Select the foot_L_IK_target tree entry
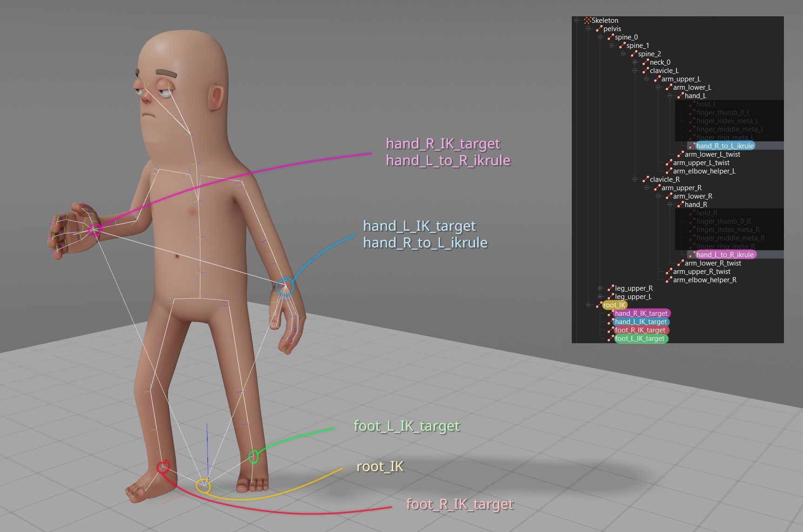The width and height of the screenshot is (803, 532). click(x=640, y=339)
